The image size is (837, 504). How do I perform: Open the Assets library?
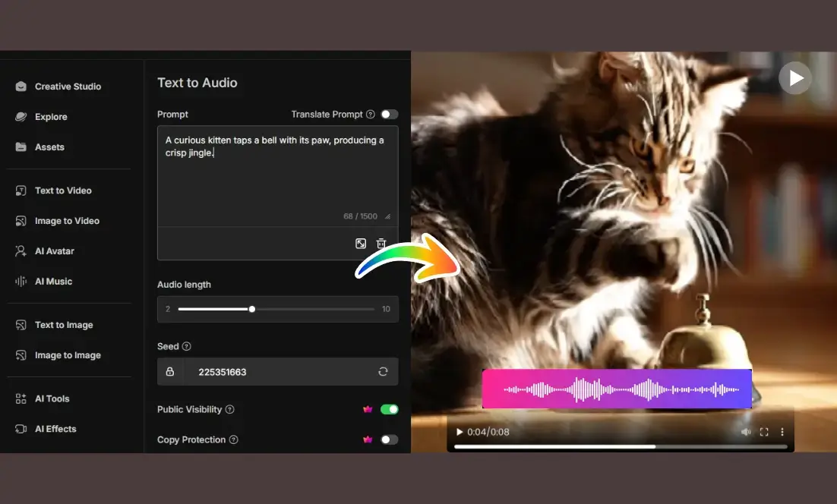[50, 146]
